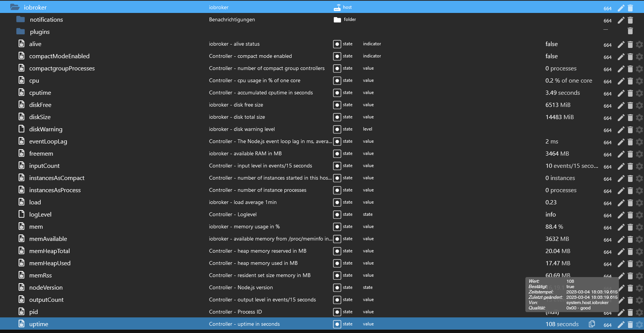Click the '0.23' load value
Screen dimensions: 644x333
(x=551, y=202)
